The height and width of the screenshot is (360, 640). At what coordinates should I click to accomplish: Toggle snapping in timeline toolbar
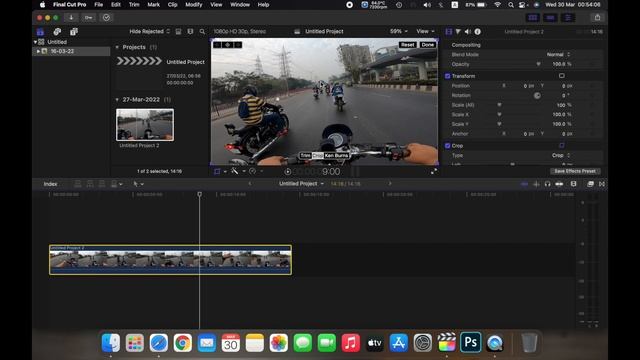(x=559, y=184)
